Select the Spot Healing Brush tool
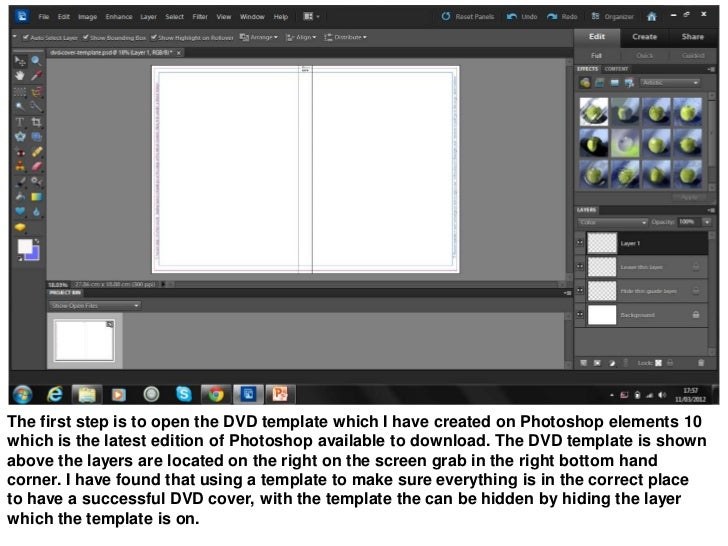The height and width of the screenshot is (546, 728). click(x=36, y=152)
